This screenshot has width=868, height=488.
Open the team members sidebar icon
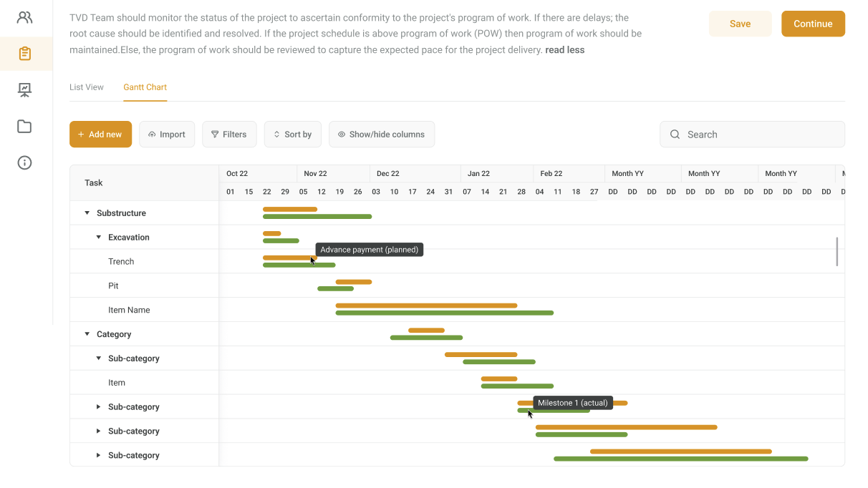[x=25, y=17]
